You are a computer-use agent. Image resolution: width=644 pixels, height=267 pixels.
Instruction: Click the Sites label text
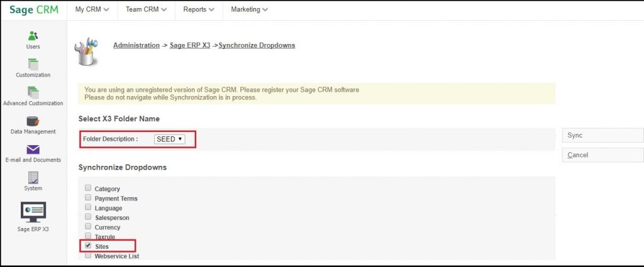coord(102,247)
